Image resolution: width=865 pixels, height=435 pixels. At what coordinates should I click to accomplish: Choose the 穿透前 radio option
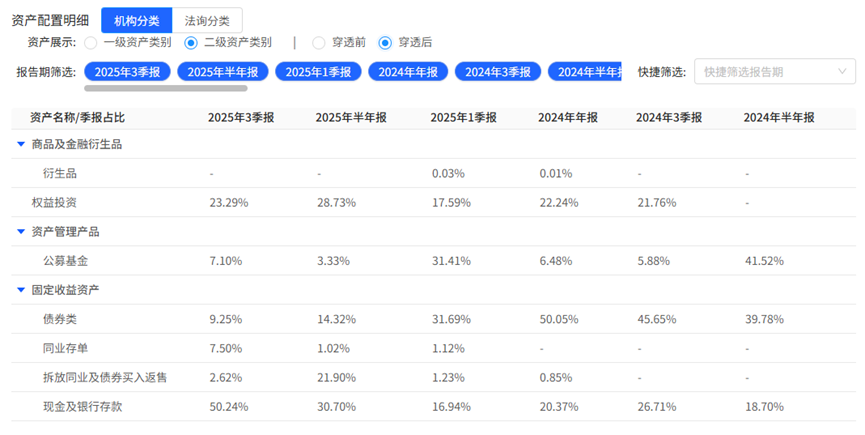(x=319, y=43)
